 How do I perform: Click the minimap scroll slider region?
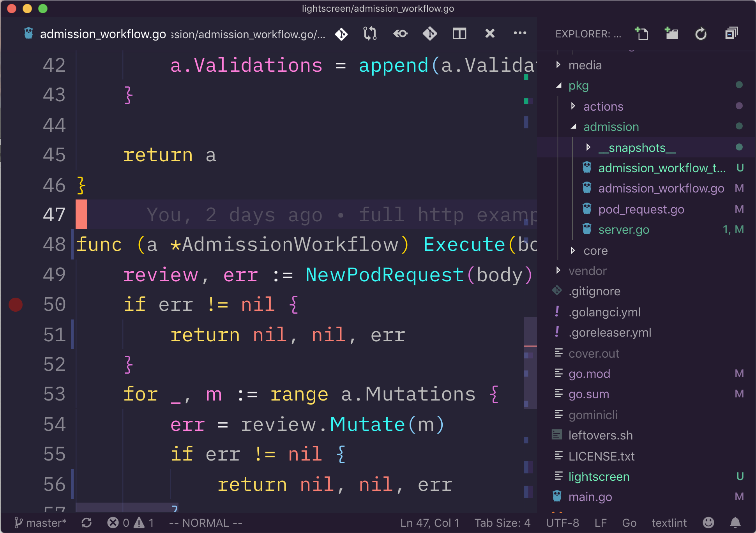[x=530, y=362]
